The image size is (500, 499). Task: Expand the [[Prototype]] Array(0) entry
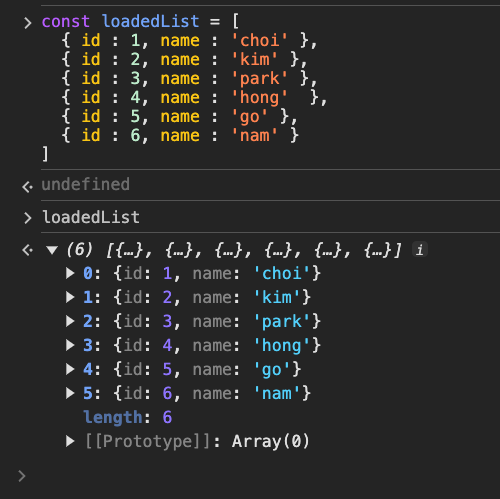coord(70,441)
